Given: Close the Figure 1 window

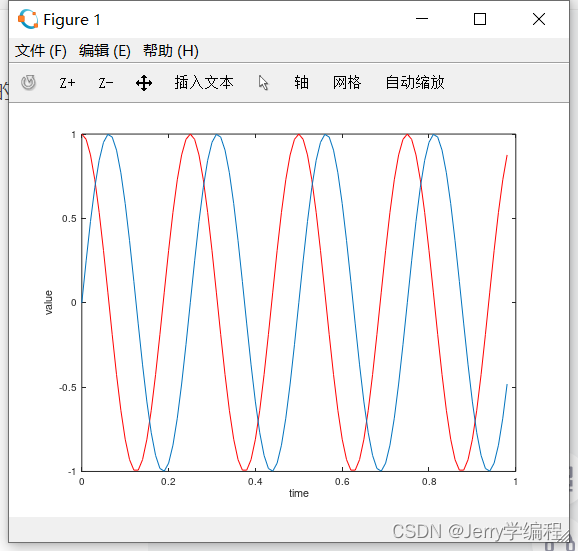Looking at the screenshot, I should (539, 19).
